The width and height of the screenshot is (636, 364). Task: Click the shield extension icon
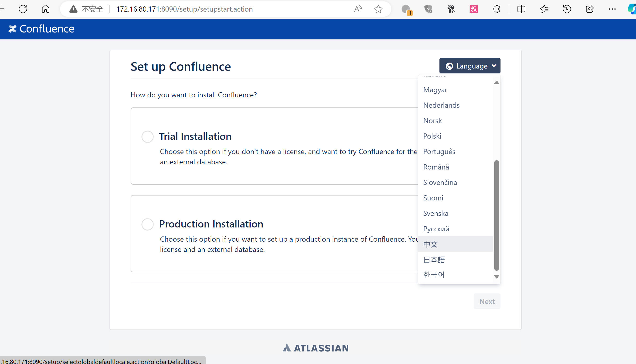coord(428,9)
